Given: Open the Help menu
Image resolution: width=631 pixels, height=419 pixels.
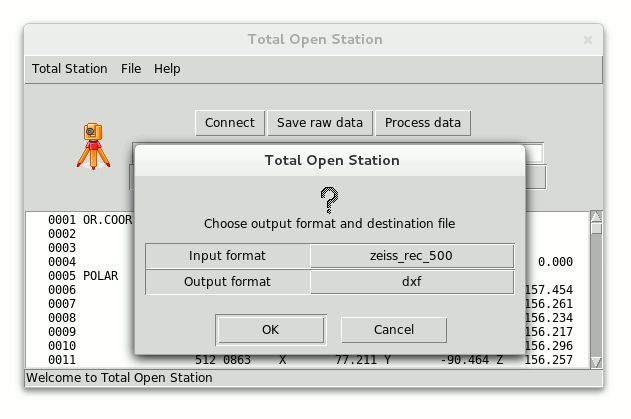Looking at the screenshot, I should click(x=167, y=69).
